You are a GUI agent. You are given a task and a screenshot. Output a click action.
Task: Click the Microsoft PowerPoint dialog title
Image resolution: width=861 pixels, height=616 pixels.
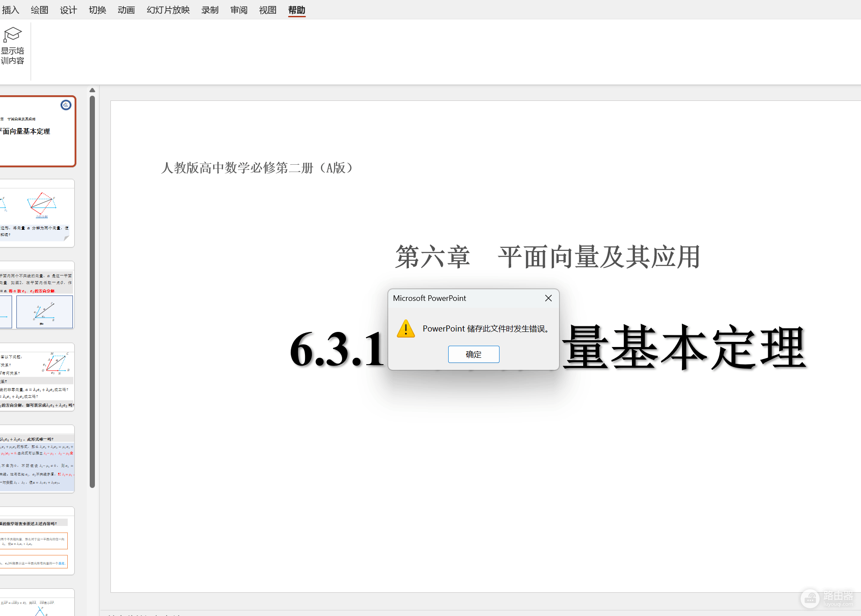click(x=430, y=298)
